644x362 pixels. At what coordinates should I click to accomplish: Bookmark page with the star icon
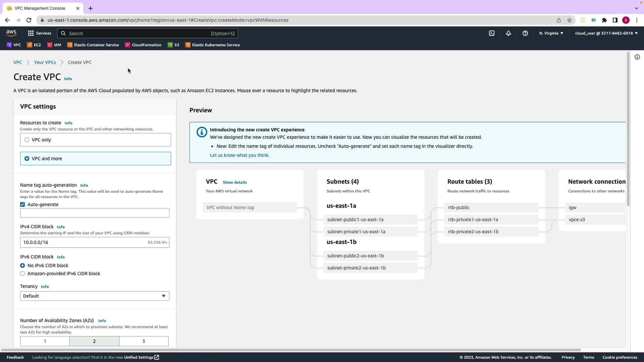point(569,20)
